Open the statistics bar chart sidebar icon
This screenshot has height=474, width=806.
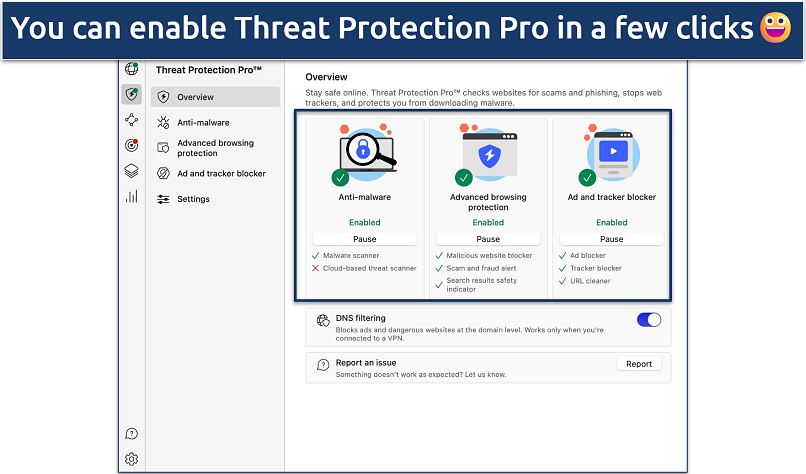tap(131, 197)
